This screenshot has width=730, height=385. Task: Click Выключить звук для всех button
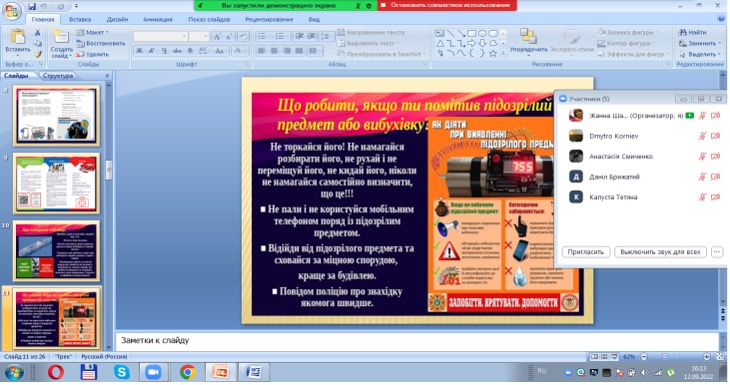point(660,252)
